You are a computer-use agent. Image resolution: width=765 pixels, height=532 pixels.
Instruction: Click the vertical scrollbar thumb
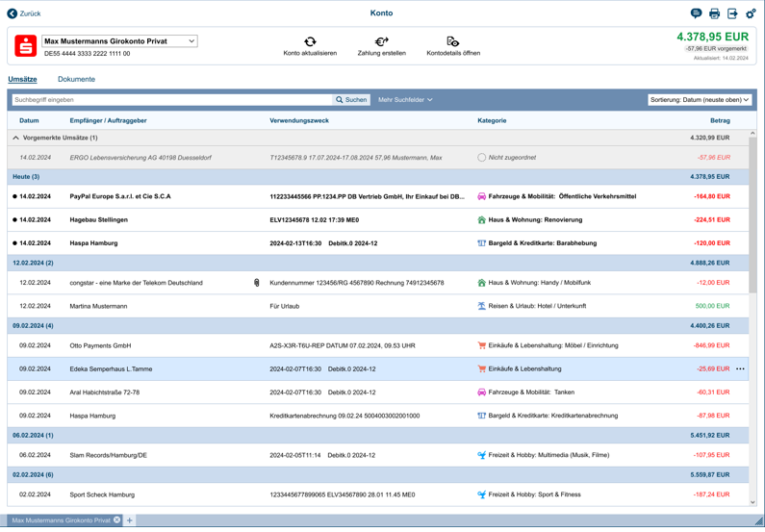[x=752, y=215]
